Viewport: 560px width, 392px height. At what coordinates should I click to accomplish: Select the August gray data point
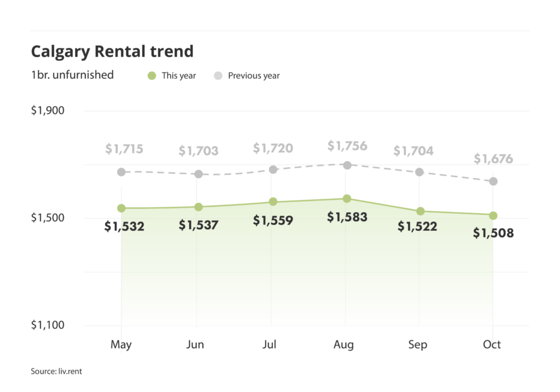point(347,165)
